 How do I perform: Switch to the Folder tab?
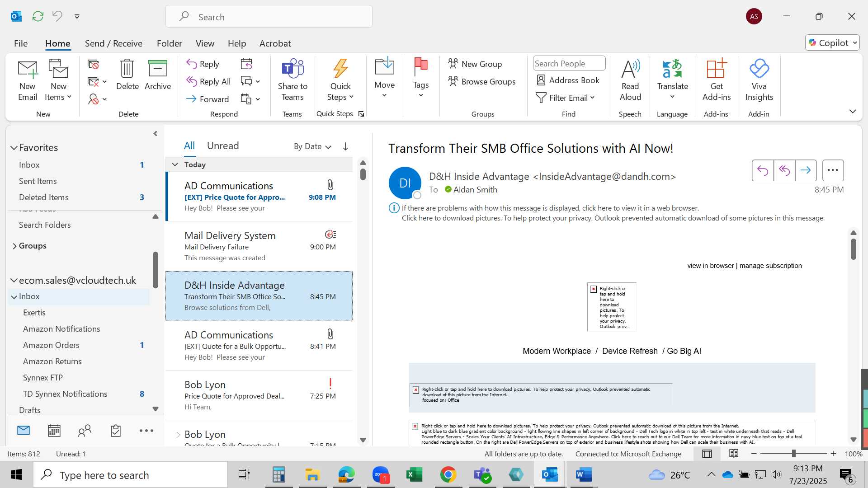(x=170, y=43)
